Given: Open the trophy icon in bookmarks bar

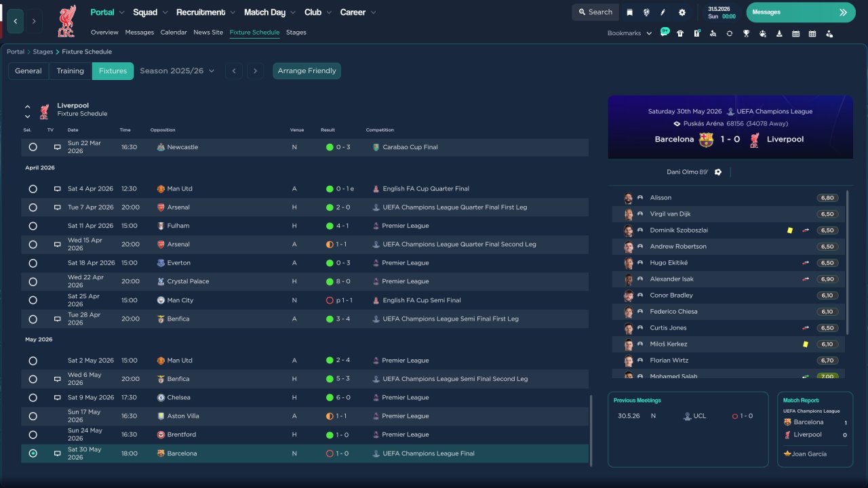Looking at the screenshot, I should [x=746, y=33].
